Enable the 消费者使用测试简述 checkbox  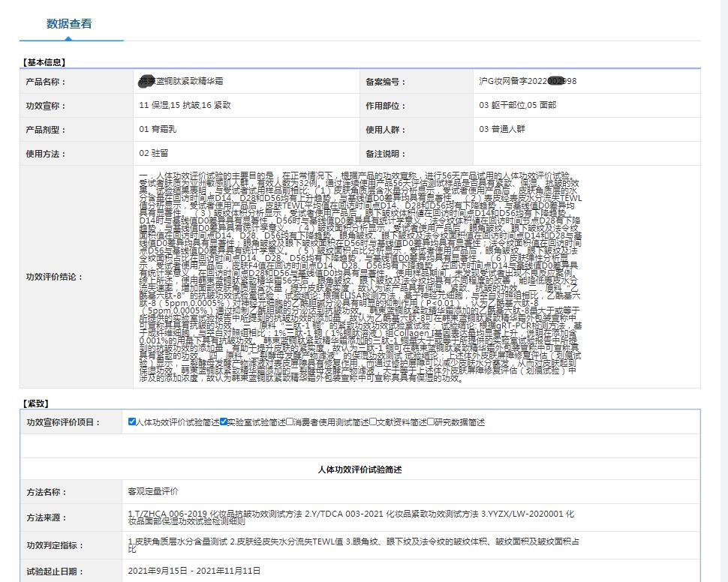[290, 422]
